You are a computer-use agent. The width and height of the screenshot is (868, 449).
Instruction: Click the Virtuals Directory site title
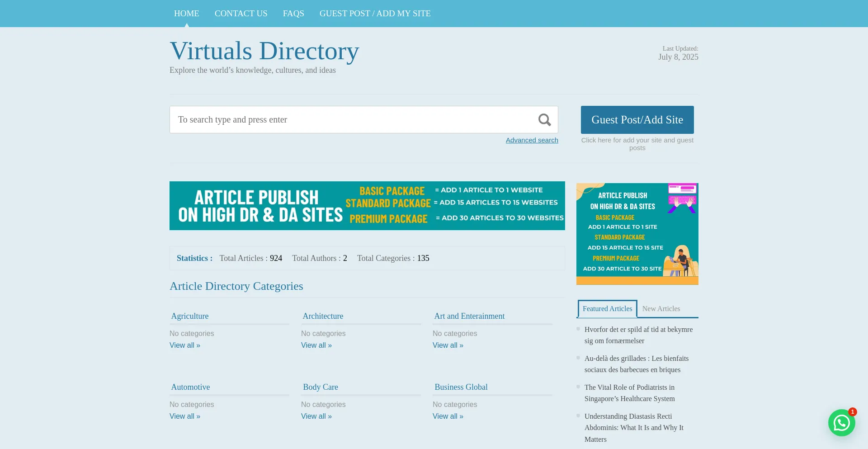coord(264,51)
